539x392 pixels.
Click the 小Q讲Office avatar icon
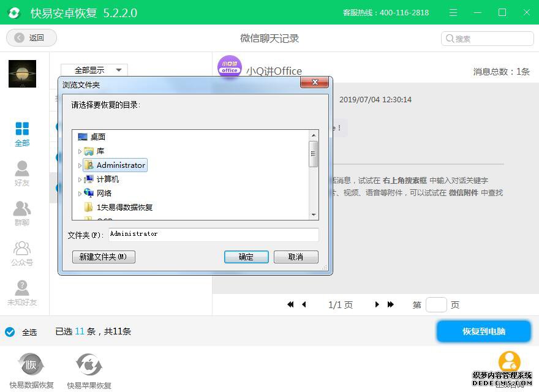pos(230,67)
